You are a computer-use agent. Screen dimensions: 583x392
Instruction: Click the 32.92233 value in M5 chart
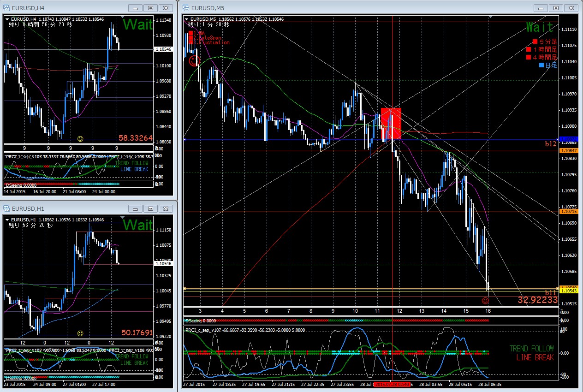[x=537, y=300]
